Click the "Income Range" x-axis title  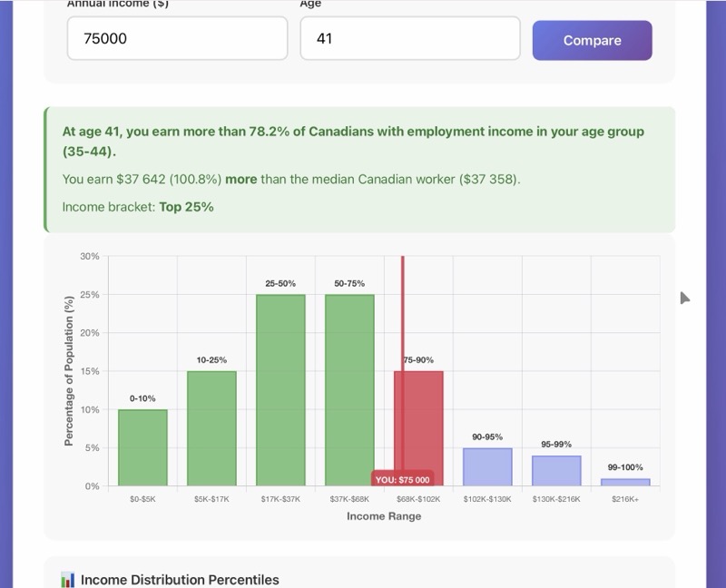pyautogui.click(x=384, y=516)
